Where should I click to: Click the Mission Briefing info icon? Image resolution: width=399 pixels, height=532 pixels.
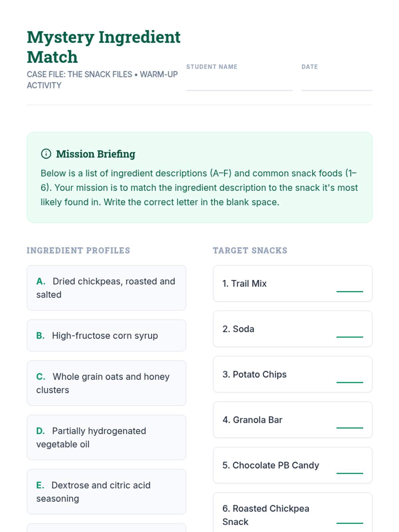[x=46, y=154]
